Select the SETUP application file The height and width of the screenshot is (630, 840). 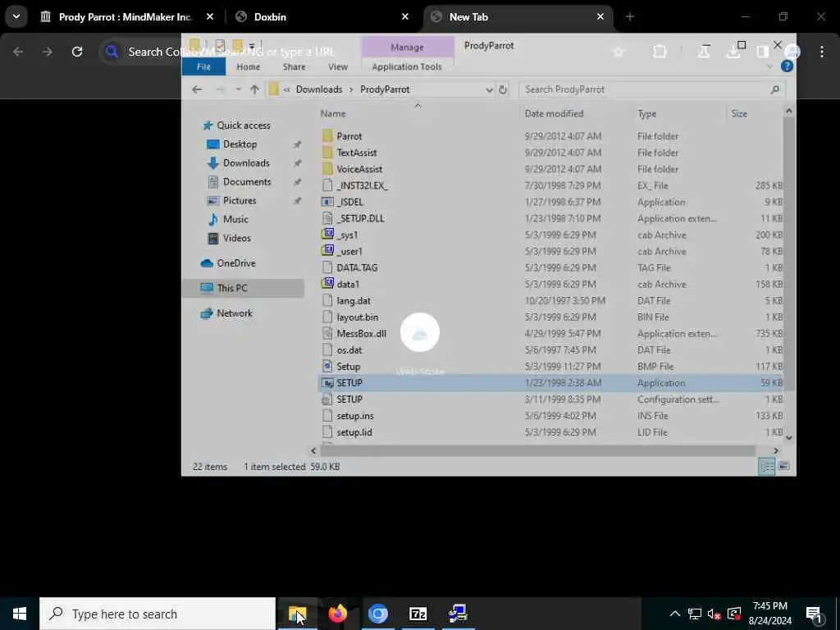pos(349,383)
